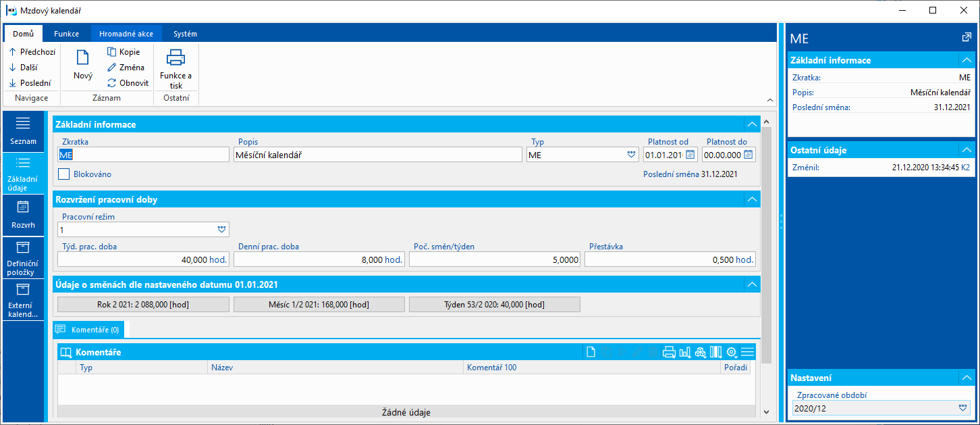Open Externí kalendář sidebar item
980x425 pixels.
point(23,299)
